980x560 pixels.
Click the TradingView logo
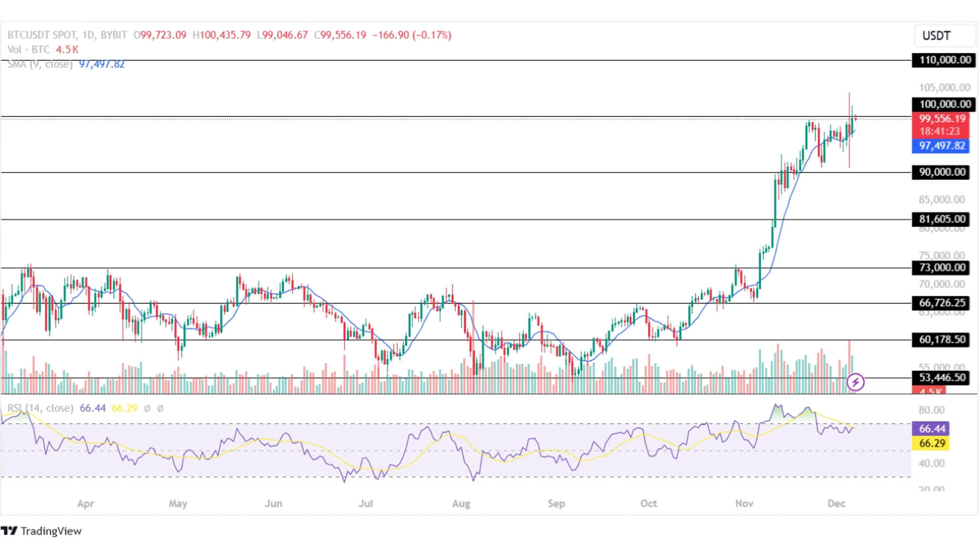(42, 530)
